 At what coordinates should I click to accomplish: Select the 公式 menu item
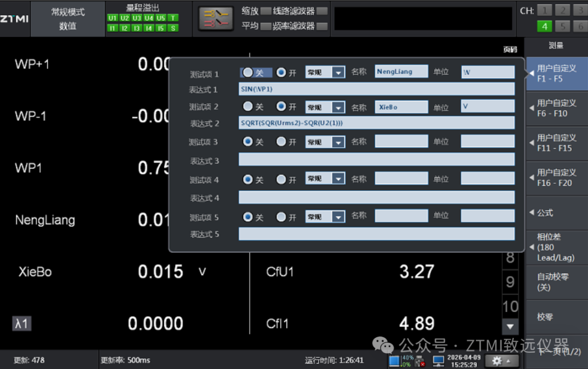tap(556, 213)
